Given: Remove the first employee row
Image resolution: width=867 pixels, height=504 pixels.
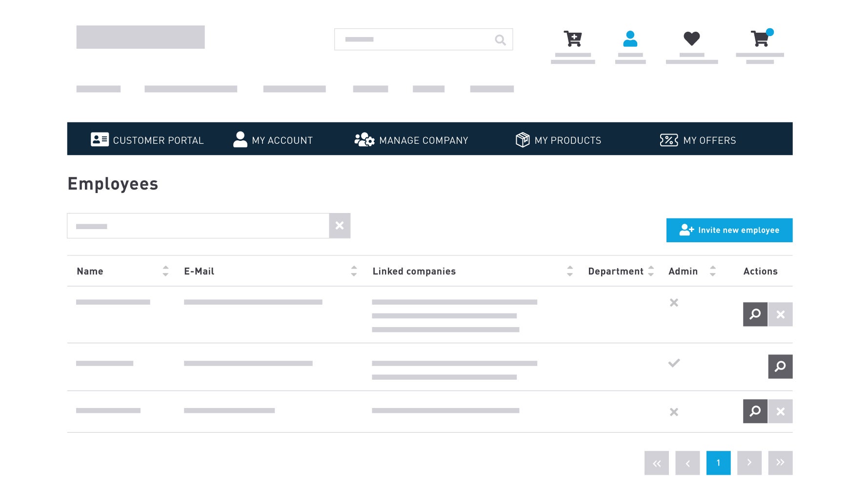Looking at the screenshot, I should 781,314.
